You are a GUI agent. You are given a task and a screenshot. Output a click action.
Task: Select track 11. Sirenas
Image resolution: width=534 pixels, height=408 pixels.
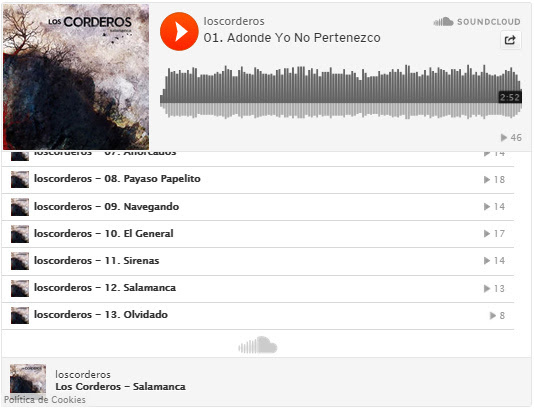click(x=258, y=261)
